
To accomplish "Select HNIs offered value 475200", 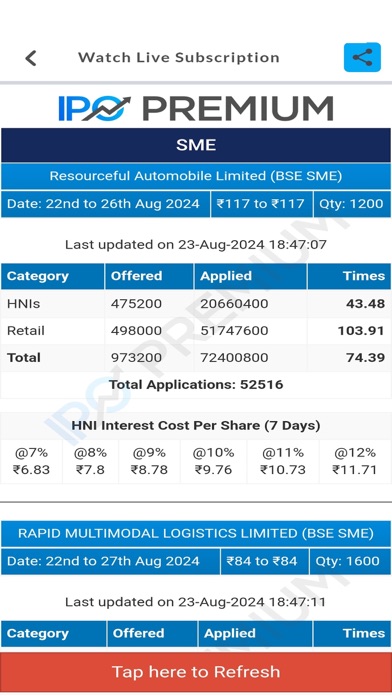I will click(136, 304).
